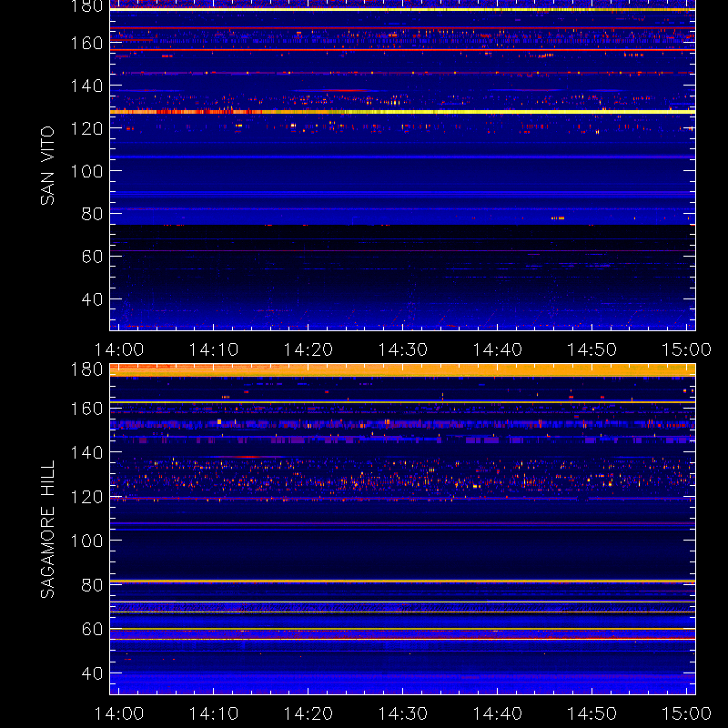Select the 160 frequency label on San Vito plot
The width and height of the screenshot is (728, 728).
[86, 43]
